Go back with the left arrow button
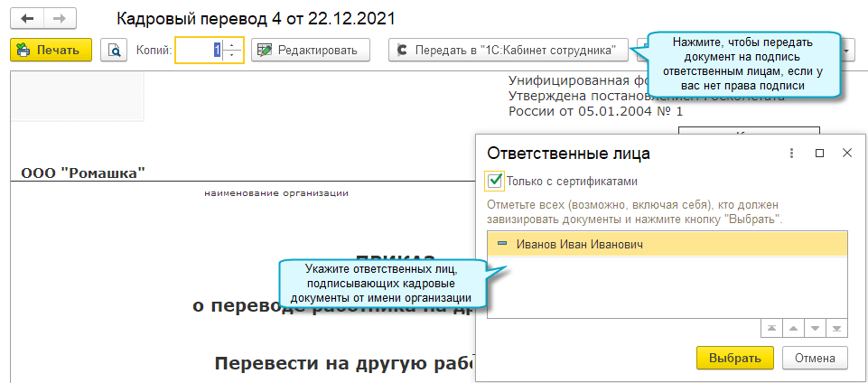Screen dimensions: 868x383 (x=26, y=19)
